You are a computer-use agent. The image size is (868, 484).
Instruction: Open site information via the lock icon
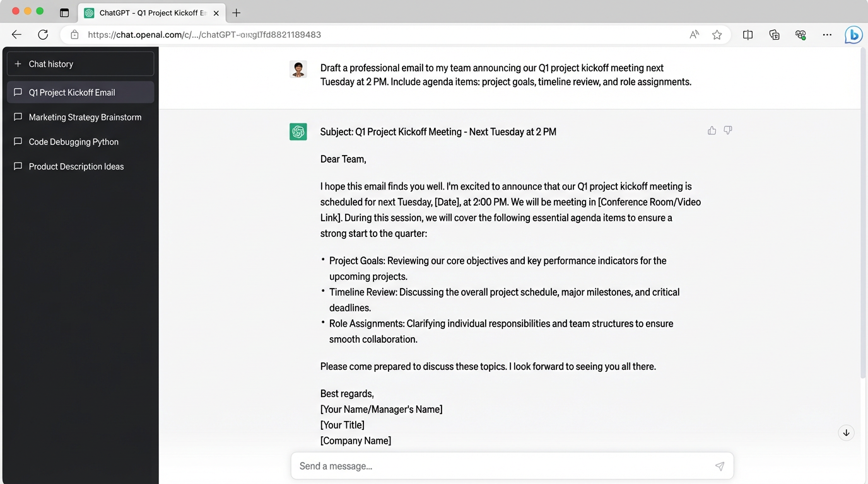[x=74, y=35]
